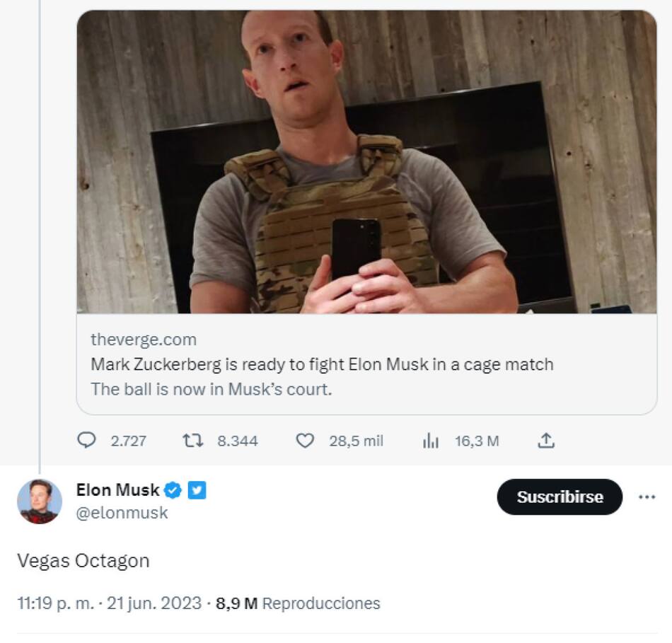
Task: Click the blue verified checkmark next to Elon Musk
Action: [171, 490]
